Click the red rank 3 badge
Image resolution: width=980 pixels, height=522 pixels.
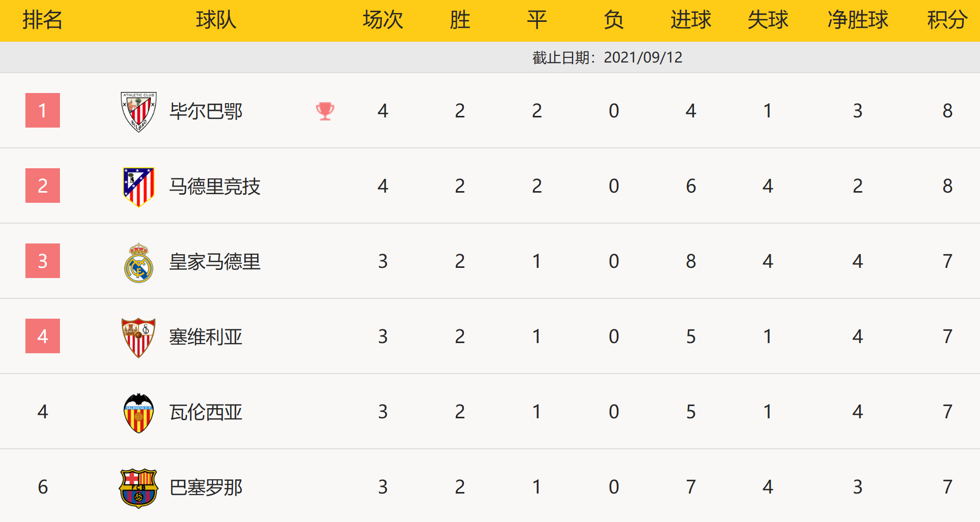tap(43, 261)
